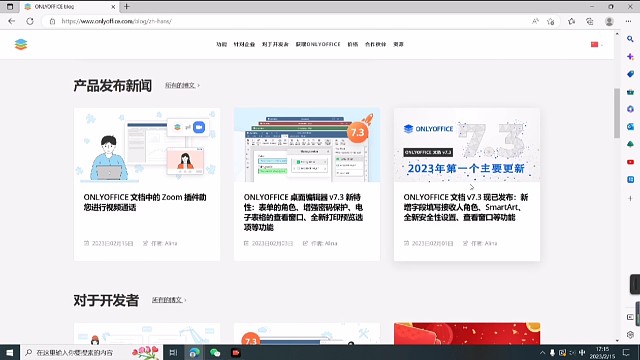The height and width of the screenshot is (360, 640).
Task: Open Windows Start menu
Action: 9,352
